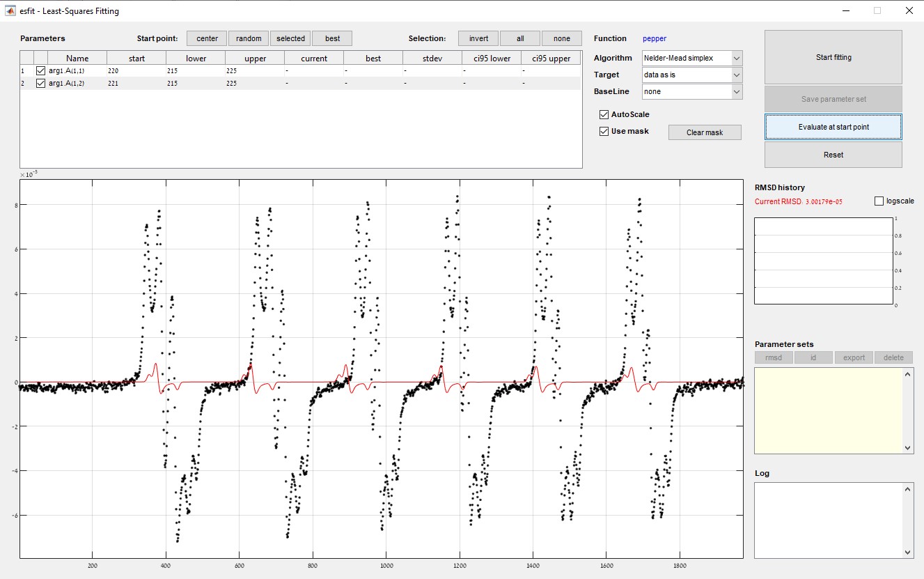The height and width of the screenshot is (579, 924).
Task: Click the export parameter set button
Action: pyautogui.click(x=854, y=357)
